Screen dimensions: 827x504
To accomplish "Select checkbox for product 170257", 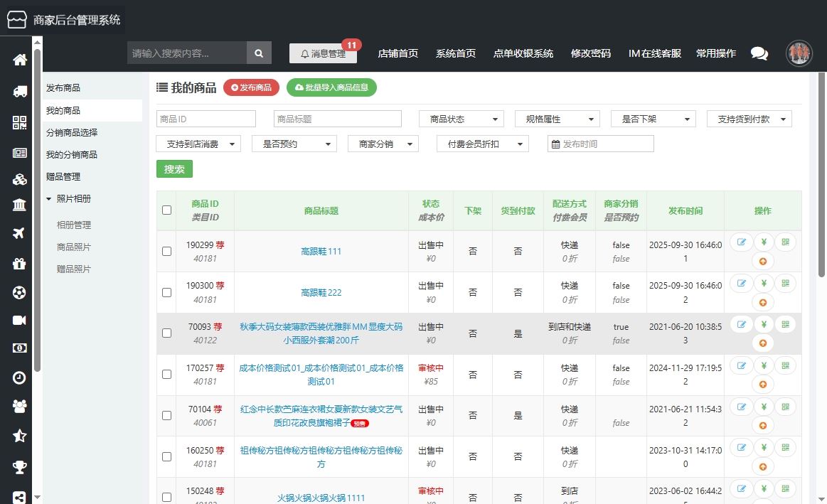I will pos(166,374).
